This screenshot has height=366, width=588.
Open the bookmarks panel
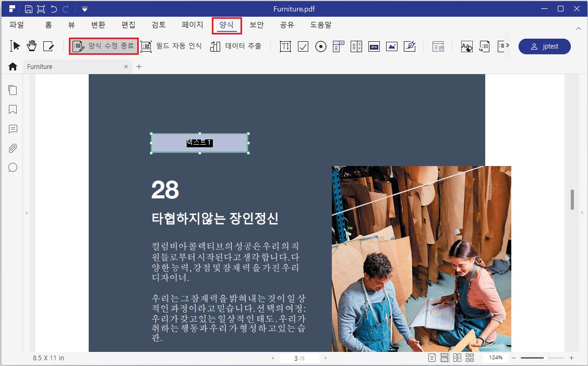(13, 110)
